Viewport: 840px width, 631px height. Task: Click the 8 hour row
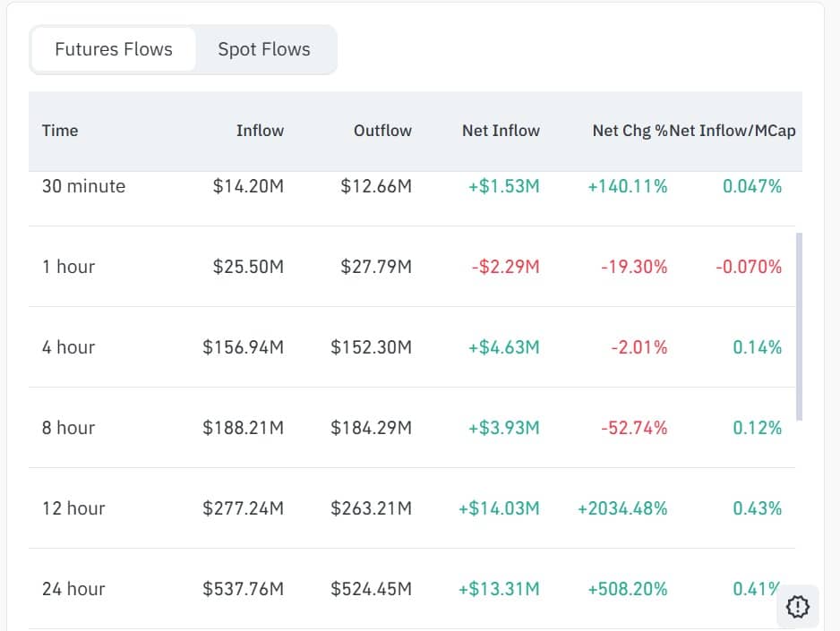68,428
